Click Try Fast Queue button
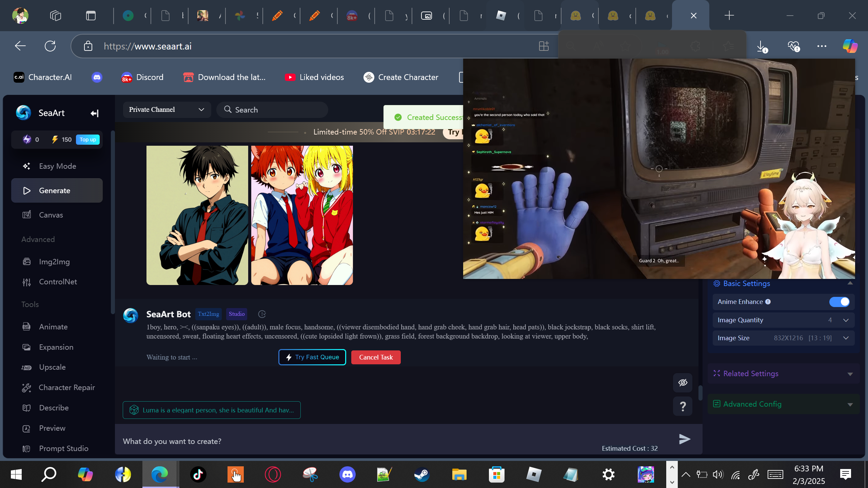Screen dimensions: 868x488 point(312,357)
